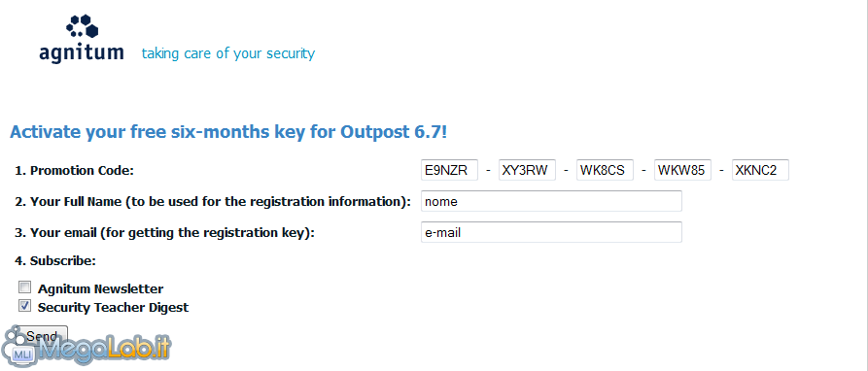Enable the Agnitum Newsletter checkbox
The height and width of the screenshot is (371, 868).
click(x=24, y=287)
